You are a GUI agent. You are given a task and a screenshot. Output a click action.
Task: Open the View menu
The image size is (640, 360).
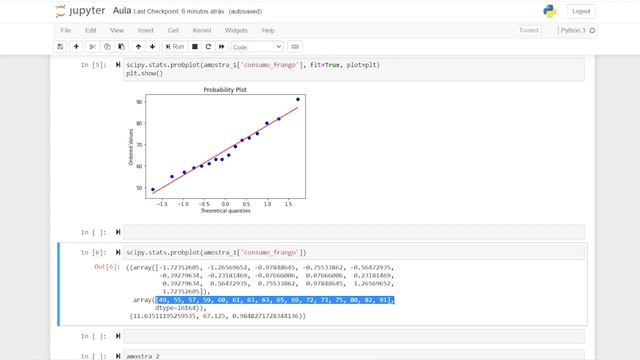(117, 30)
